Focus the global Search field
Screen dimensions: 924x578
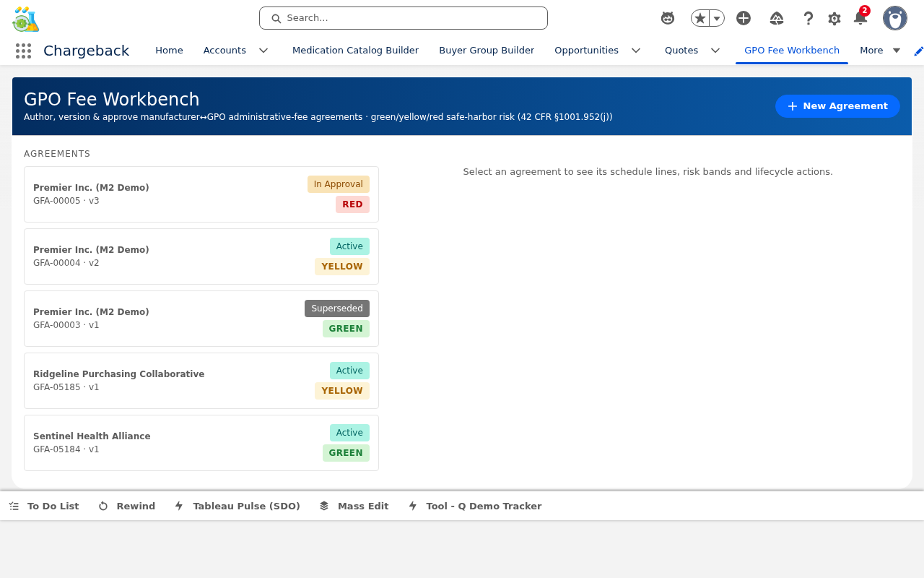[404, 18]
